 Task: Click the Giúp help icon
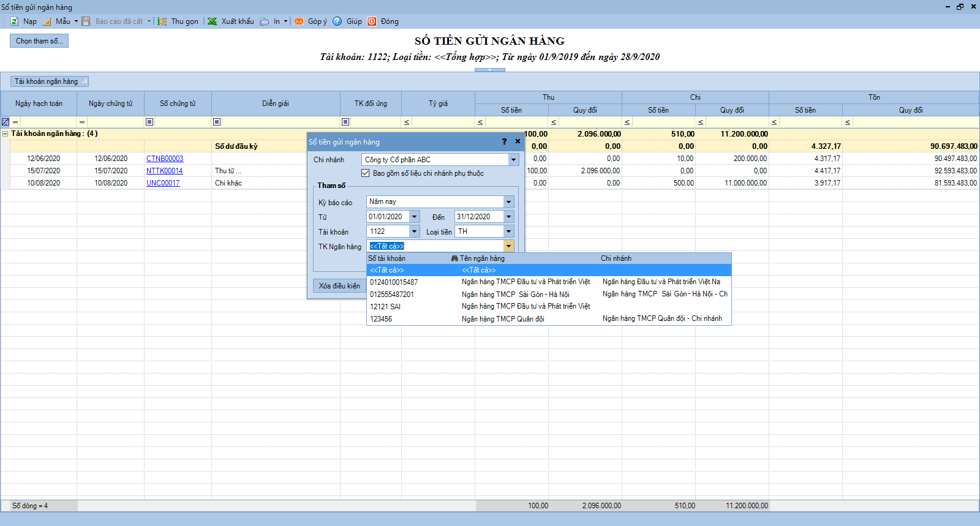tap(337, 21)
